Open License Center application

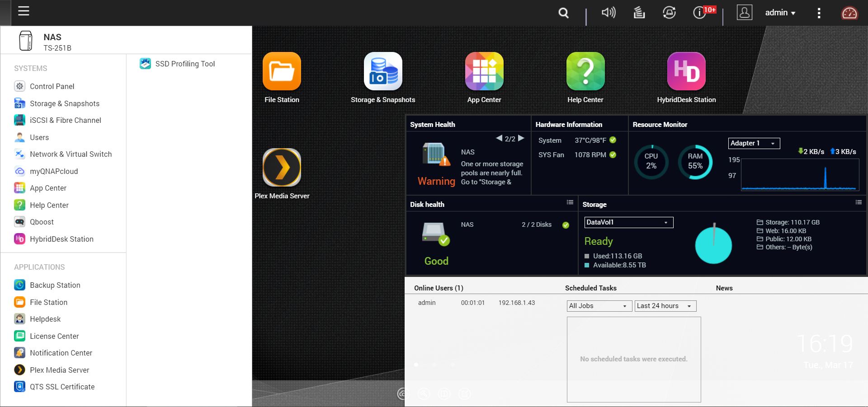[46, 336]
